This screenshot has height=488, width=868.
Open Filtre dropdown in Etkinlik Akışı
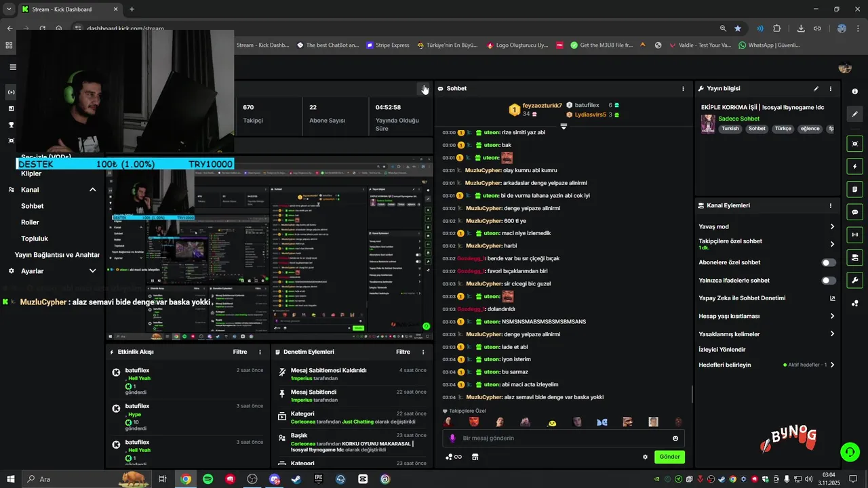tap(240, 352)
